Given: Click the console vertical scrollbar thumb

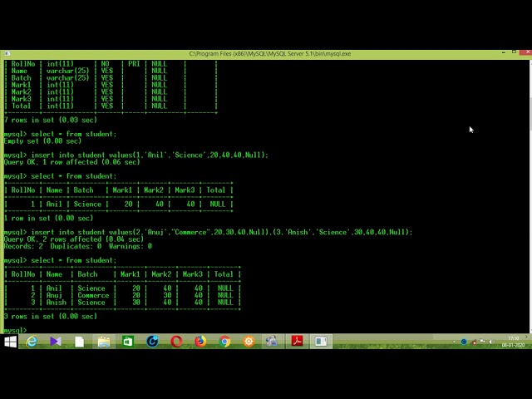Looking at the screenshot, I should [x=530, y=116].
